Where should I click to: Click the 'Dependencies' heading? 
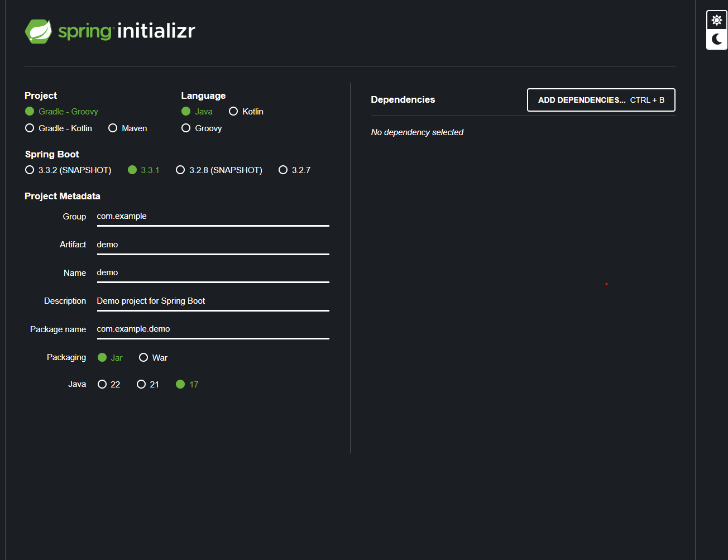point(403,100)
